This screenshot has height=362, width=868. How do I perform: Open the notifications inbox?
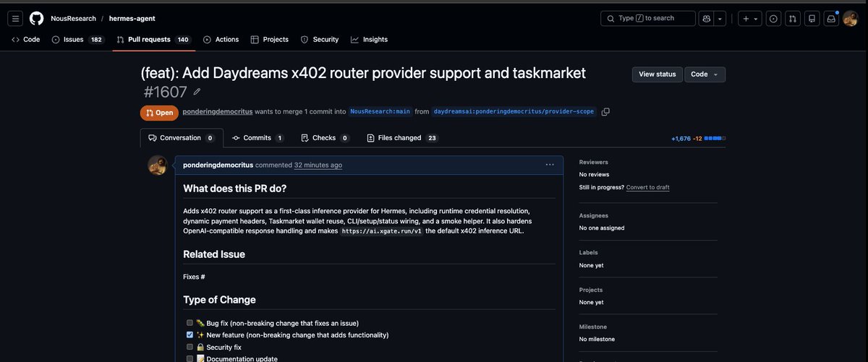832,19
